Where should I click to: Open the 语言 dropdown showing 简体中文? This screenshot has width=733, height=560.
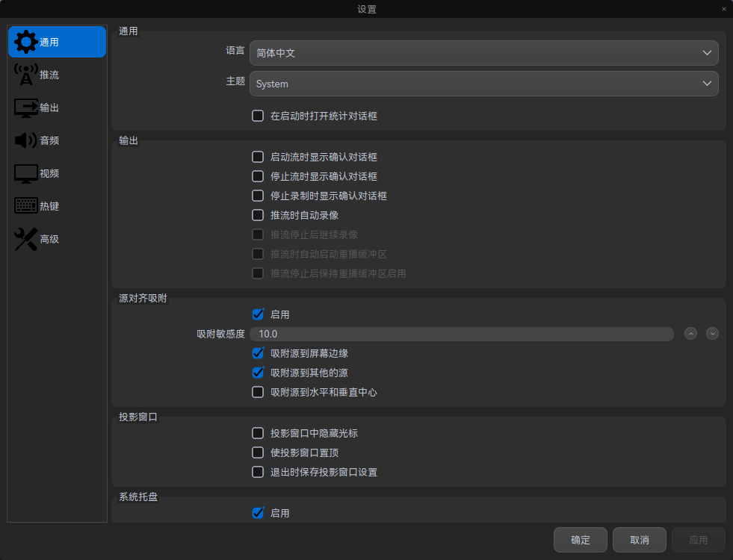pyautogui.click(x=484, y=53)
